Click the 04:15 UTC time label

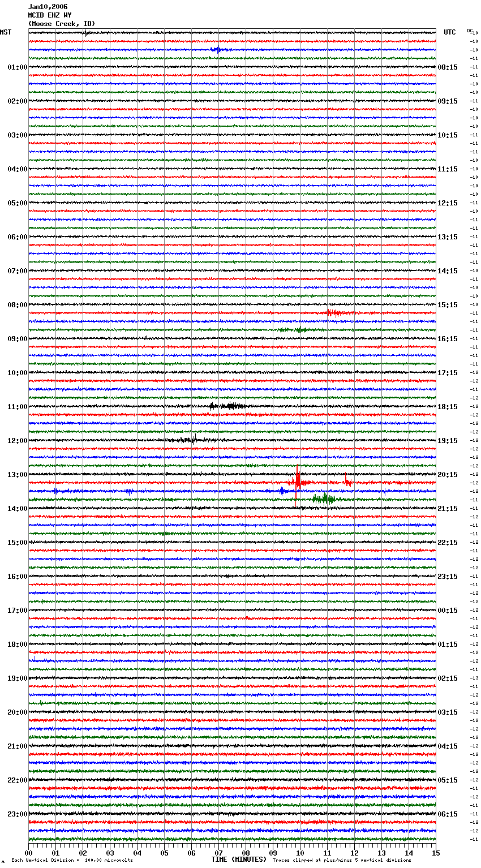(x=448, y=746)
